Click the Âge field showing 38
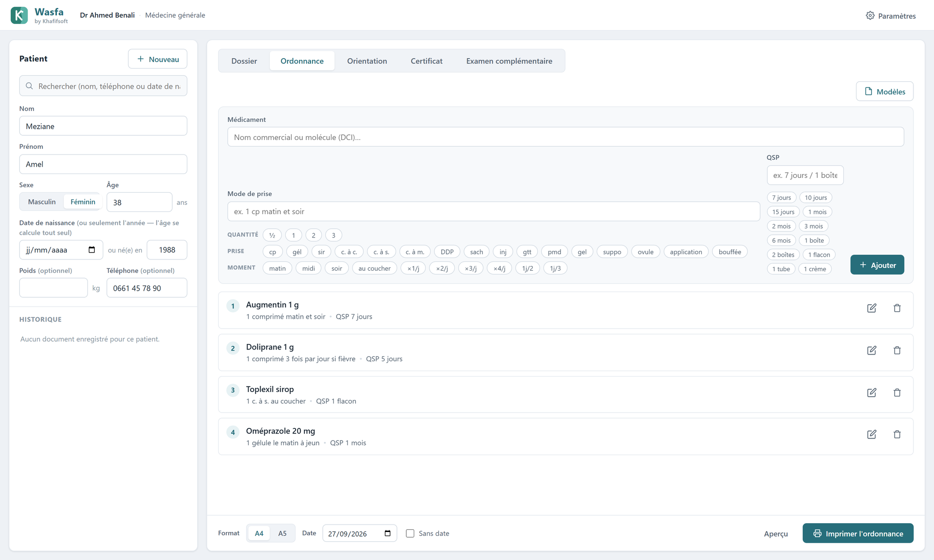The height and width of the screenshot is (560, 934). (x=139, y=202)
